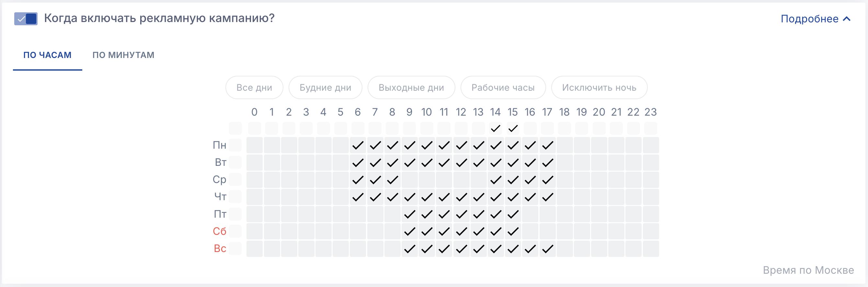Screen dimensions: 868x287
Task: Click the Все дни preset button
Action: click(254, 87)
